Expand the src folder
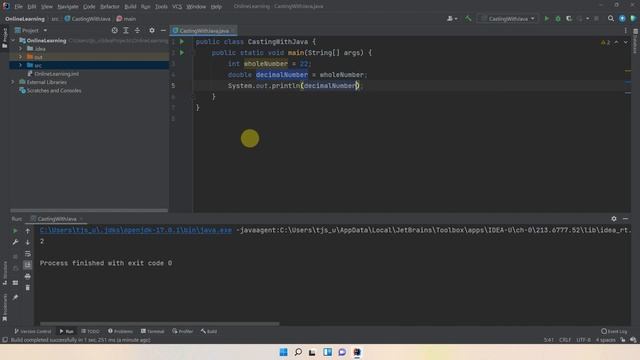The height and width of the screenshot is (360, 640). tap(20, 65)
